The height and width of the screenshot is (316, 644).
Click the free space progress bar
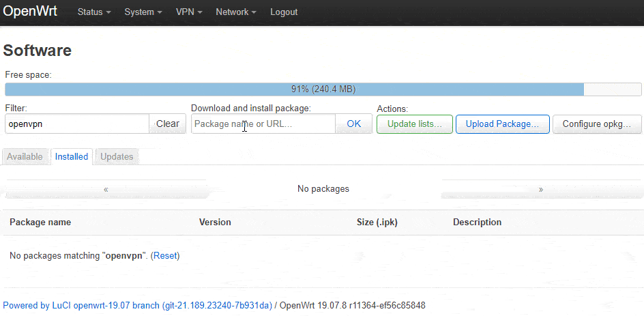tap(323, 89)
